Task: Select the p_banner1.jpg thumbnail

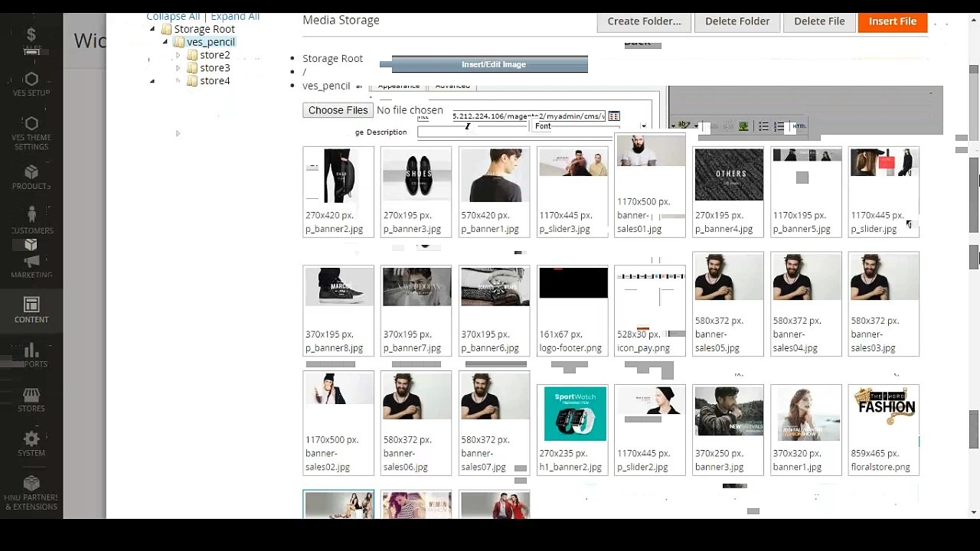Action: coord(495,192)
